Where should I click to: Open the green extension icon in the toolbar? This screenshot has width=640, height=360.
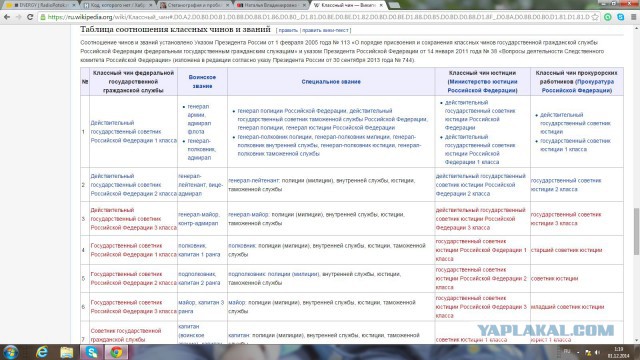coord(608,17)
